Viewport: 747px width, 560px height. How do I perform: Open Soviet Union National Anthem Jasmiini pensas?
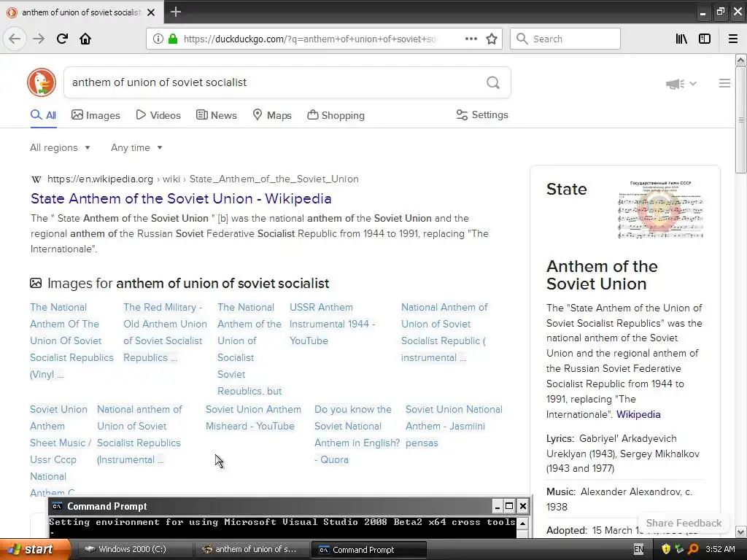pyautogui.click(x=454, y=426)
